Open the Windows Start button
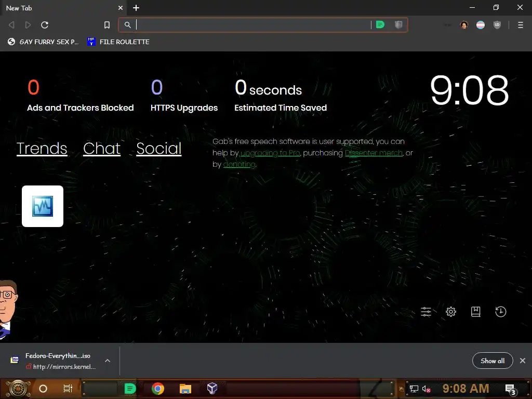The width and height of the screenshot is (532, 399). pyautogui.click(x=18, y=389)
